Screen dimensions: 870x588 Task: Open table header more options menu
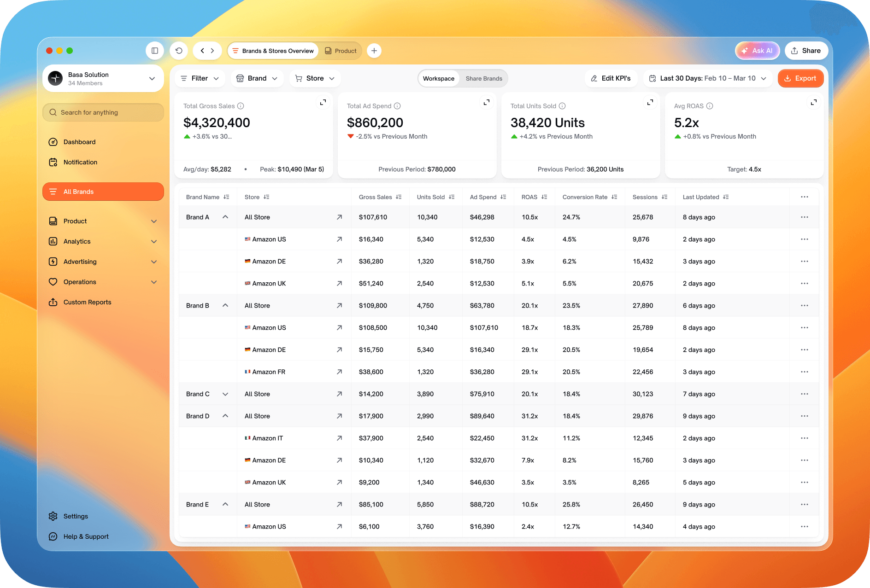805,197
